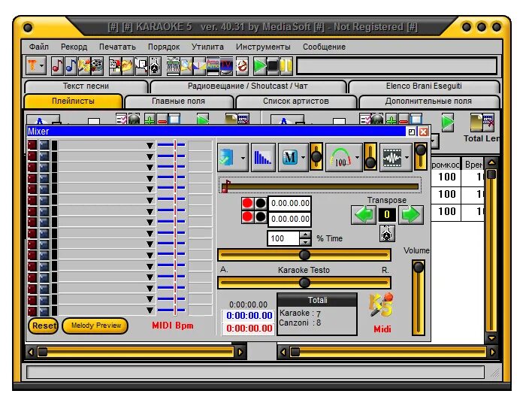The height and width of the screenshot is (412, 532).
Task: Click the red music note toolbar icon
Action: point(57,66)
